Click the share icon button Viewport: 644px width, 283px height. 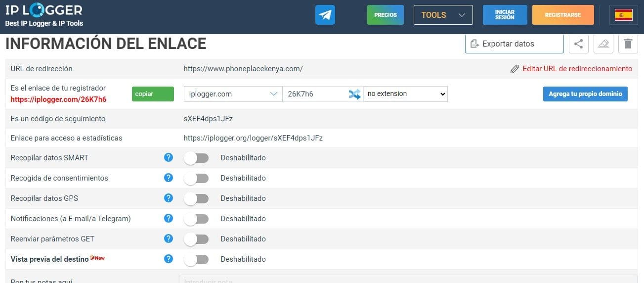tap(578, 44)
